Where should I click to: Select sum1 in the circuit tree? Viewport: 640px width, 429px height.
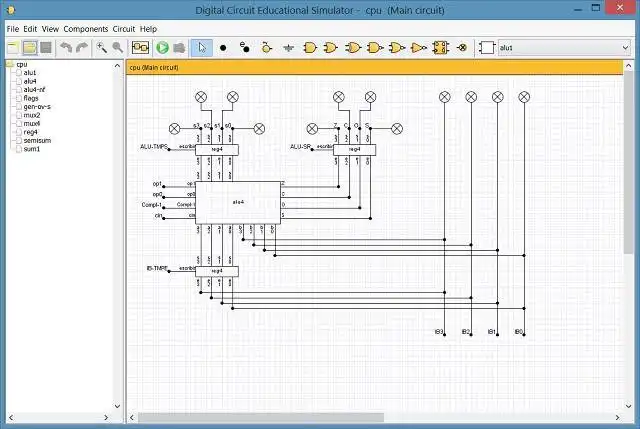click(x=31, y=149)
